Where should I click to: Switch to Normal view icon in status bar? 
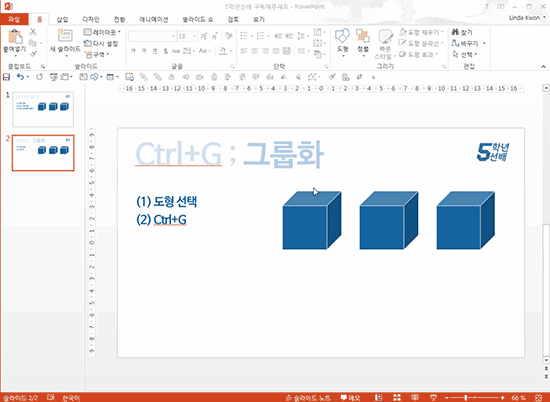pos(378,397)
